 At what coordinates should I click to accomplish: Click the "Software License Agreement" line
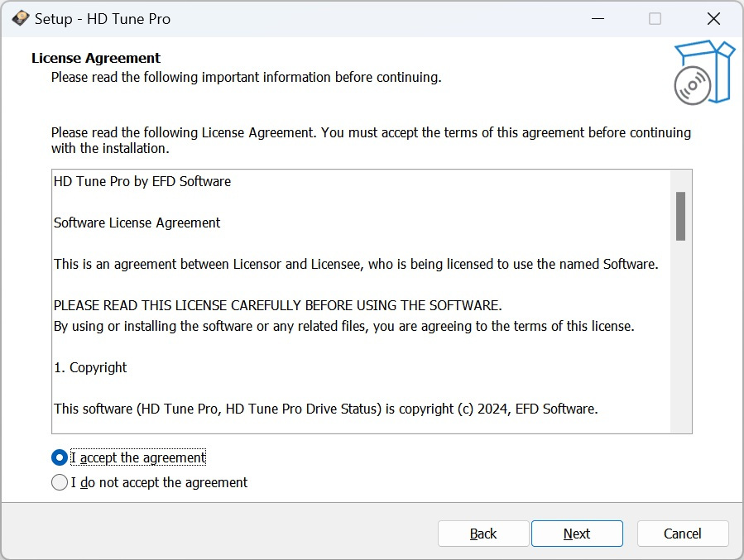pyautogui.click(x=137, y=223)
